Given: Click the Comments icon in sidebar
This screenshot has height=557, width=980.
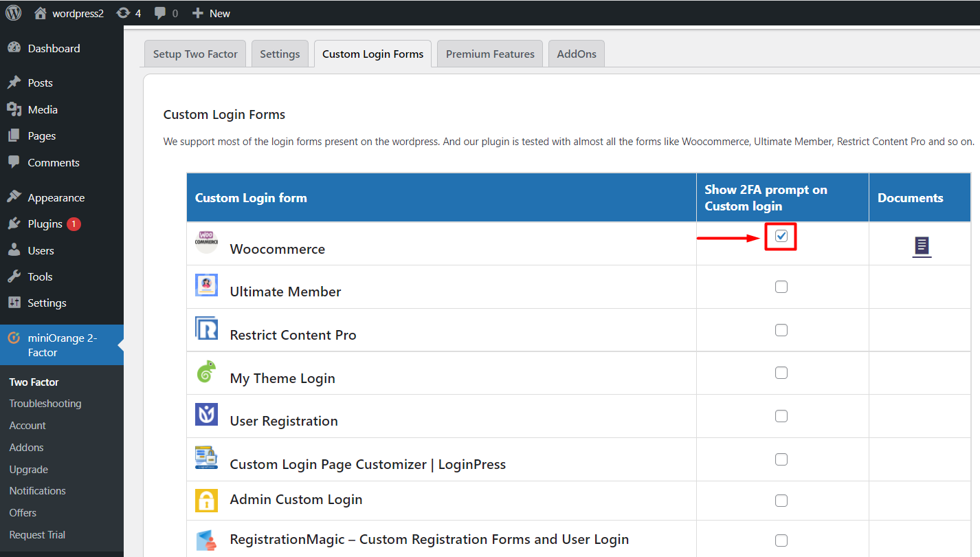Looking at the screenshot, I should [14, 162].
